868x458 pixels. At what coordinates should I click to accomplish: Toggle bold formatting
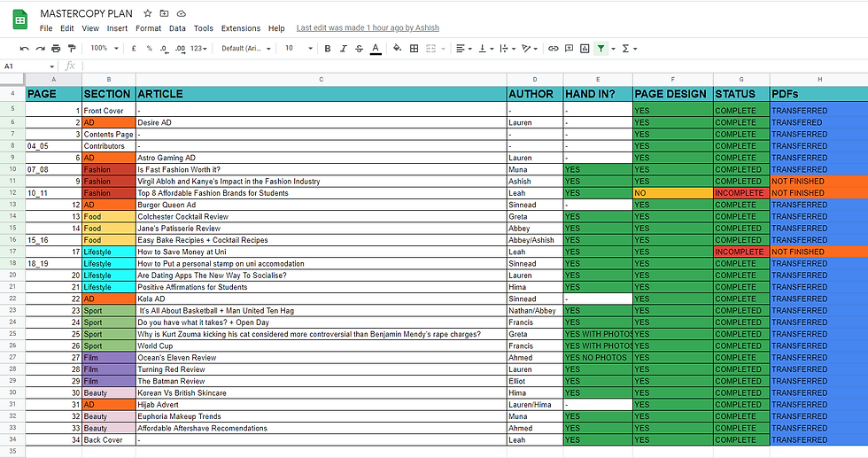pos(327,49)
